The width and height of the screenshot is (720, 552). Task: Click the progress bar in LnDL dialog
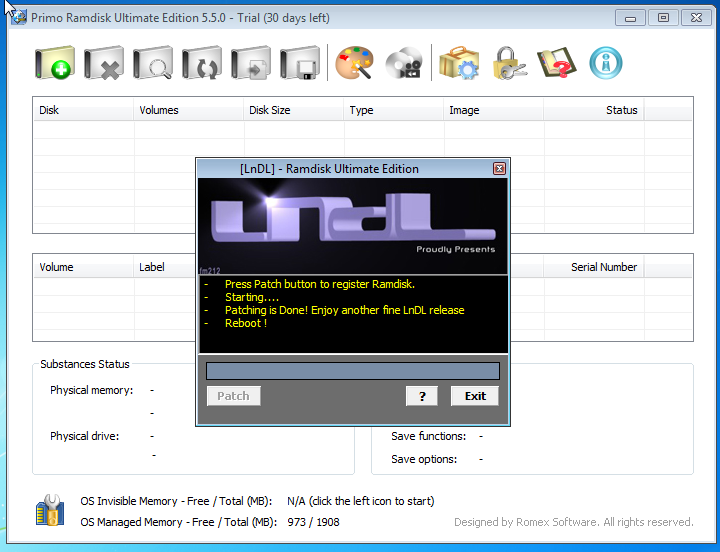[x=353, y=371]
